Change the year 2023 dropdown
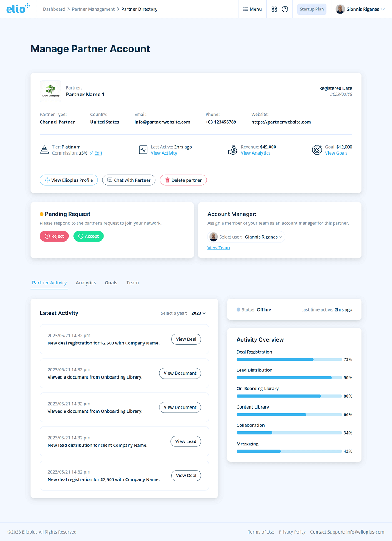The width and height of the screenshot is (392, 541). pos(198,313)
